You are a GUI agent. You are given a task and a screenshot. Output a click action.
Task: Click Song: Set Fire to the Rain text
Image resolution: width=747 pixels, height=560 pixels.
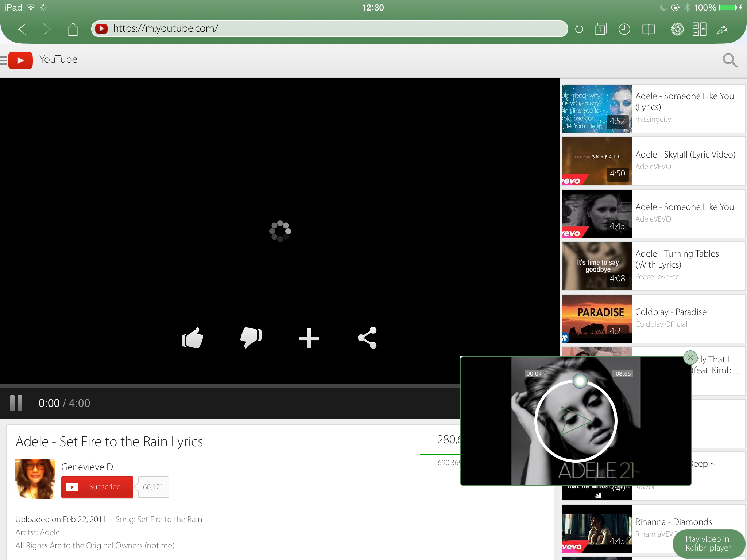point(159,519)
